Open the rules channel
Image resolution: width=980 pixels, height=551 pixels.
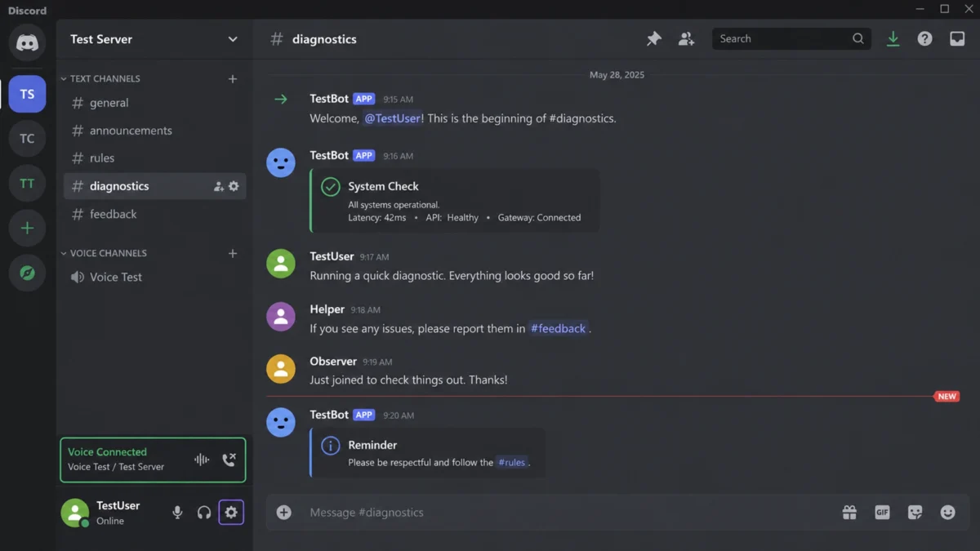click(x=154, y=158)
